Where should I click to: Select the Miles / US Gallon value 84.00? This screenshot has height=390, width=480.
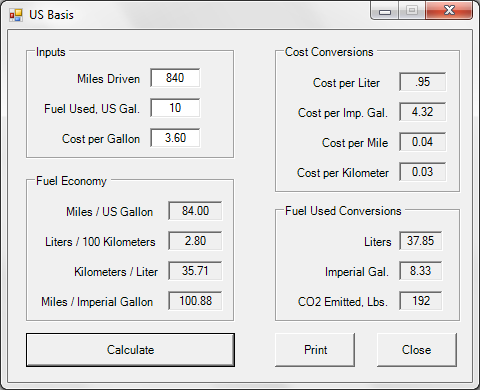pyautogui.click(x=195, y=211)
